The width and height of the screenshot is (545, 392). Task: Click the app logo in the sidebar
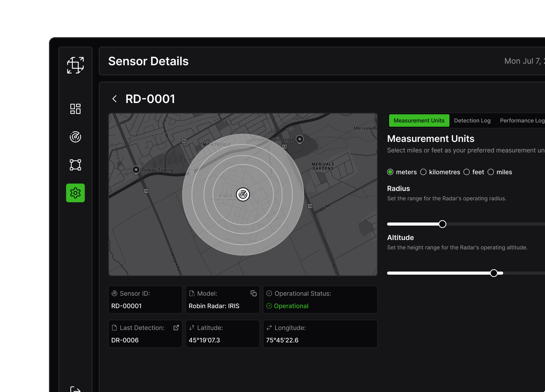click(x=75, y=65)
